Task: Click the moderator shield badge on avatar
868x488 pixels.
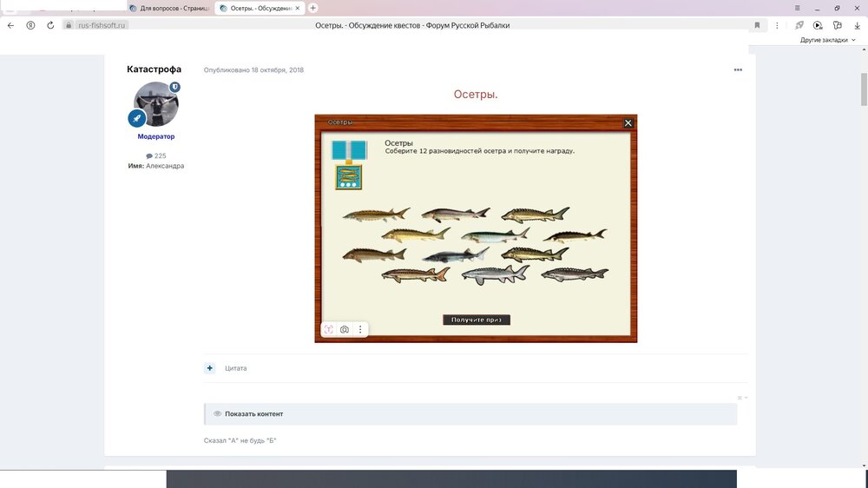Action: [x=175, y=87]
